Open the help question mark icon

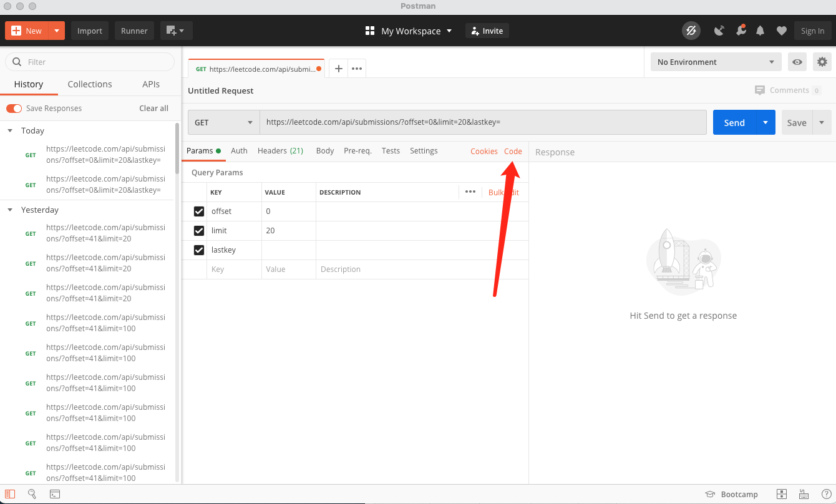pos(825,494)
